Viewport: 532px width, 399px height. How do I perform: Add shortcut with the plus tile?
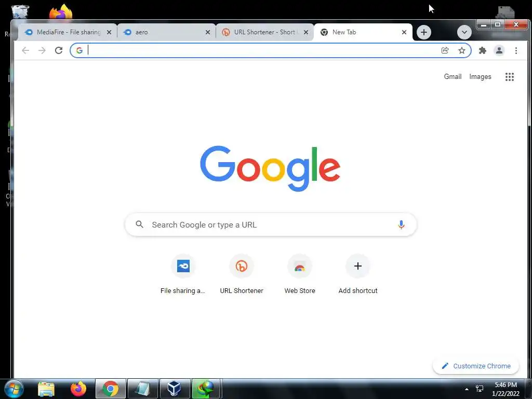pos(357,274)
